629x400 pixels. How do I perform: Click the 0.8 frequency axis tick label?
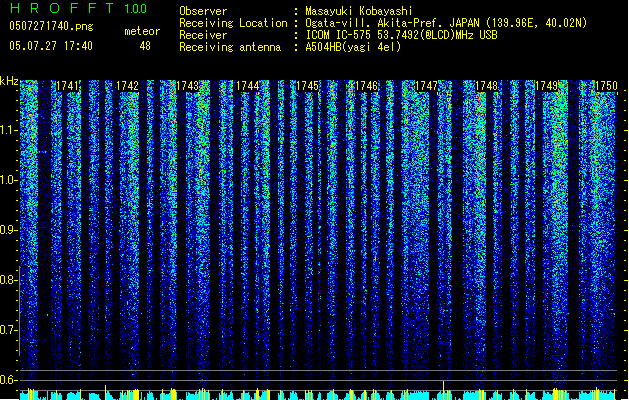pyautogui.click(x=9, y=280)
